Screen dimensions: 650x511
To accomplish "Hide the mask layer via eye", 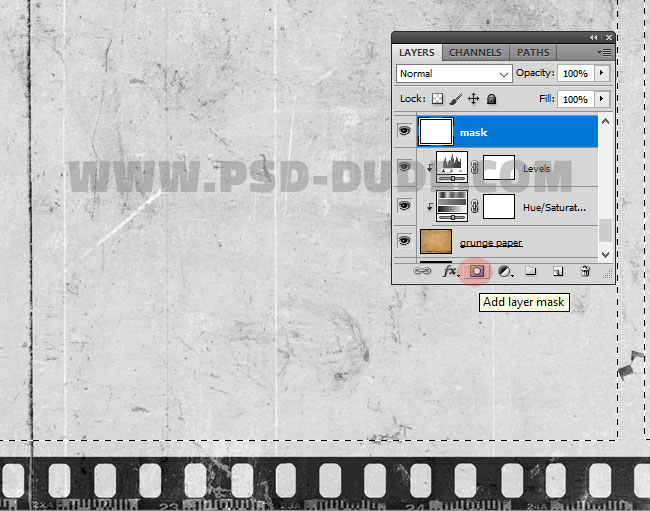I will pos(405,131).
